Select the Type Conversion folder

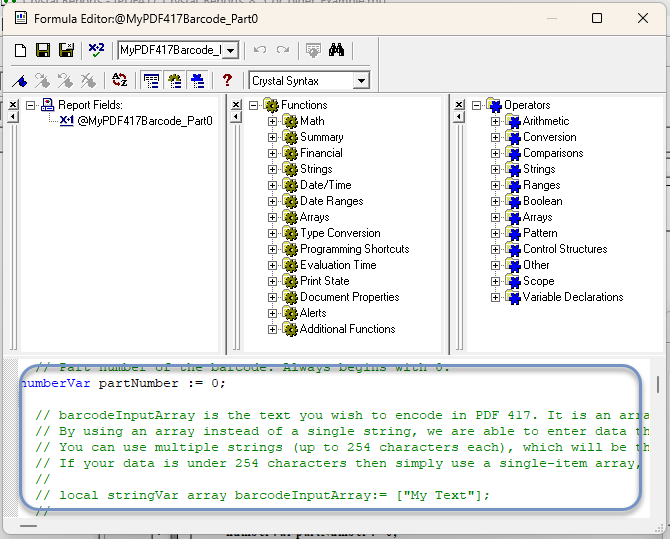pos(340,233)
